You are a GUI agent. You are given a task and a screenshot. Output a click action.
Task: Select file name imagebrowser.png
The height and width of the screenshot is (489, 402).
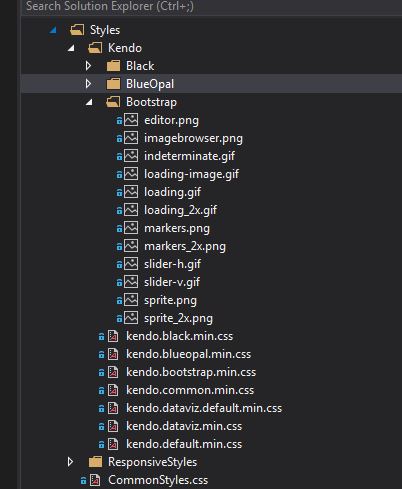click(193, 138)
